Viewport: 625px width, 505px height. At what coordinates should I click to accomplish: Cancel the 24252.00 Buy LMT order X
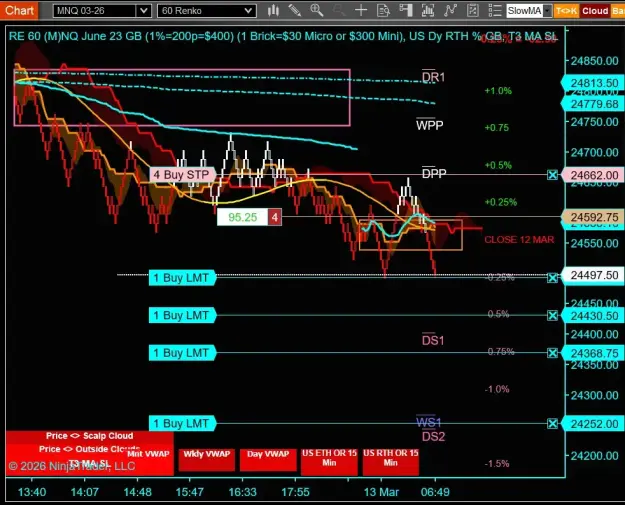[552, 423]
